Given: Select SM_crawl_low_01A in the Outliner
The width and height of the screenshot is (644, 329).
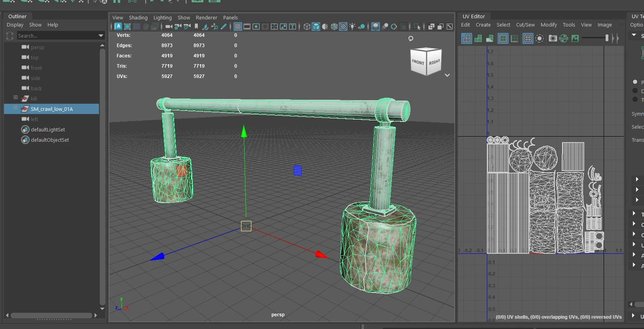Looking at the screenshot, I should (52, 109).
